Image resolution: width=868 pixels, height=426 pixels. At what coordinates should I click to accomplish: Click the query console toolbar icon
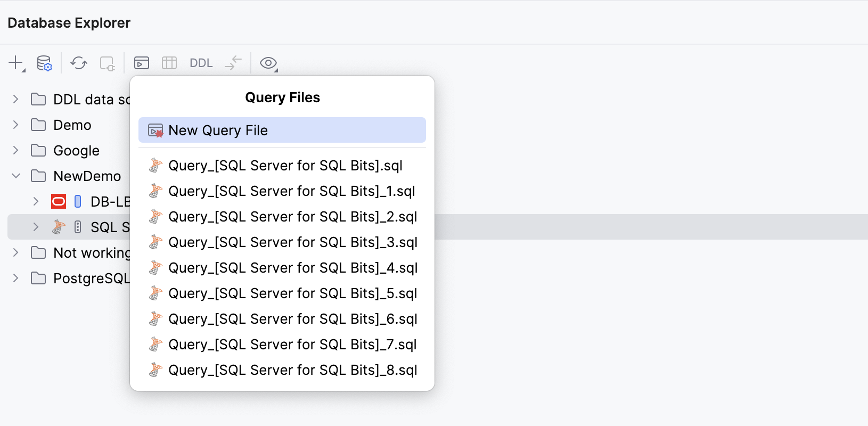coord(142,63)
